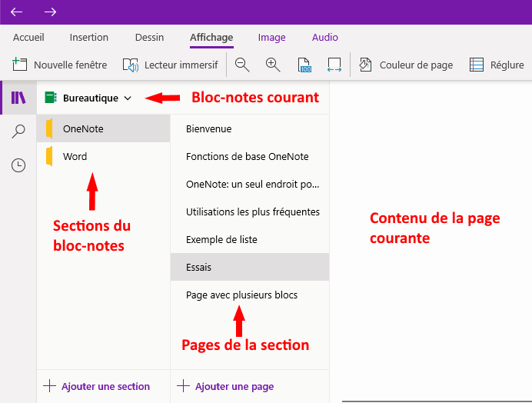Open the Audio tab

pyautogui.click(x=325, y=38)
